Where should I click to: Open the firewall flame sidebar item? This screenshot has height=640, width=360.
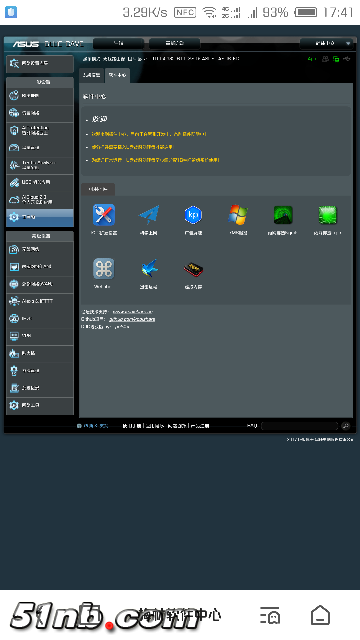pyautogui.click(x=40, y=353)
